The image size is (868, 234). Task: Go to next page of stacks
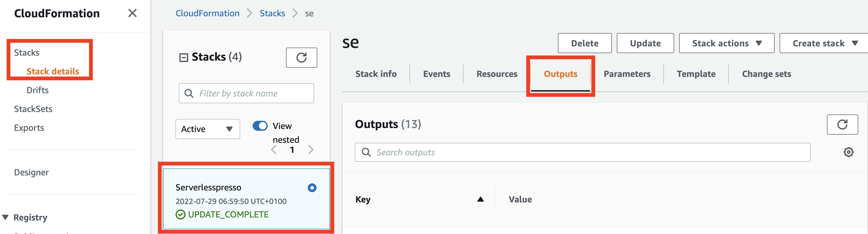point(311,150)
